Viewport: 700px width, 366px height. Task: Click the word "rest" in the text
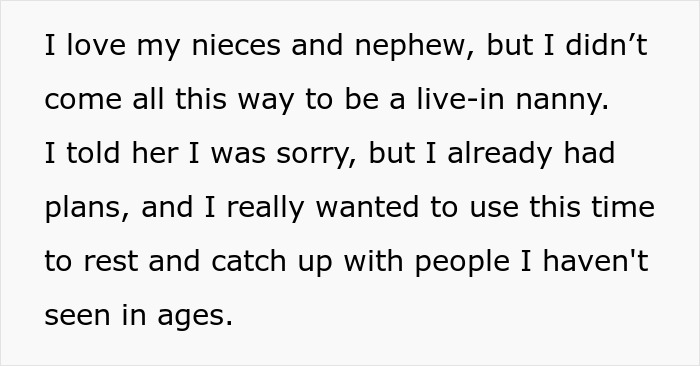[110, 262]
